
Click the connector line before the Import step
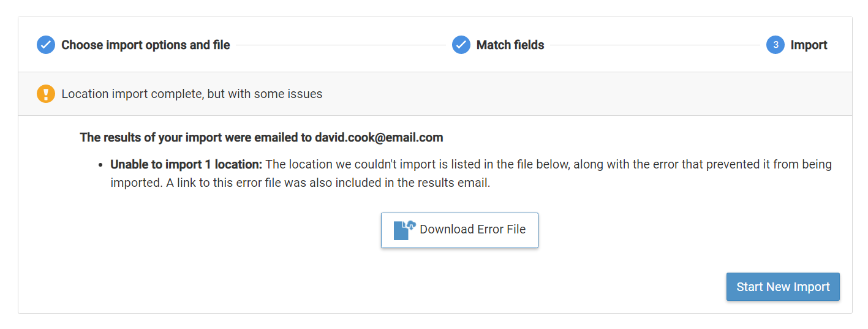[x=654, y=45]
